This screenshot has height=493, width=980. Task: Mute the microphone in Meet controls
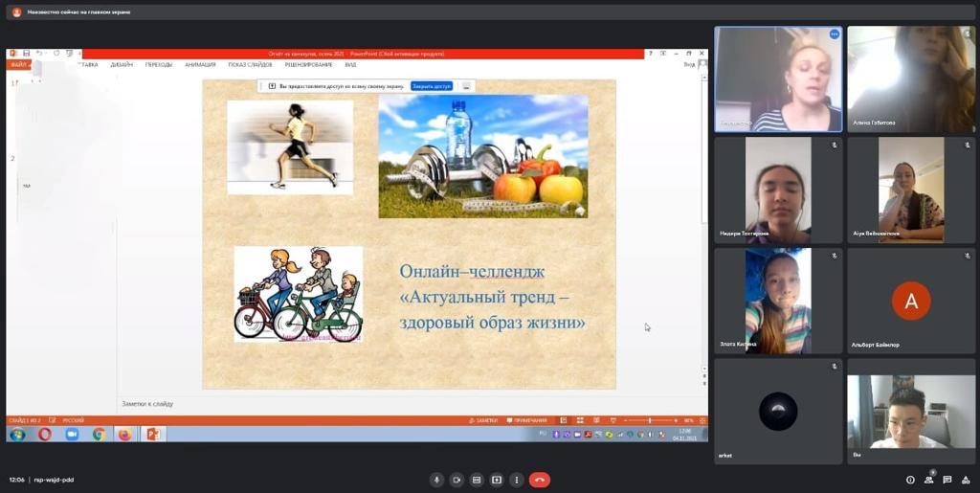point(436,480)
